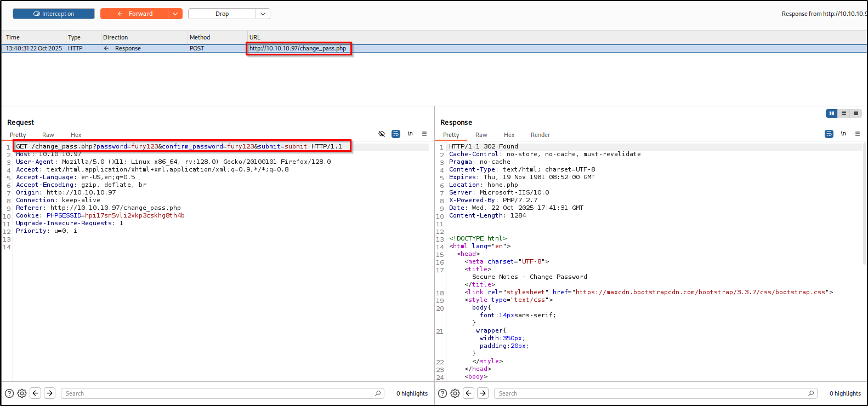Click the orange Forward button
The width and height of the screenshot is (868, 406).
pos(135,14)
